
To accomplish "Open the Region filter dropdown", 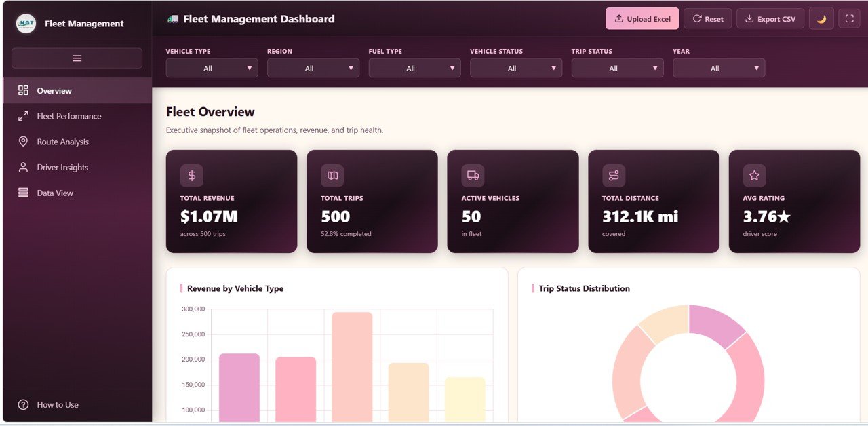I will click(313, 68).
